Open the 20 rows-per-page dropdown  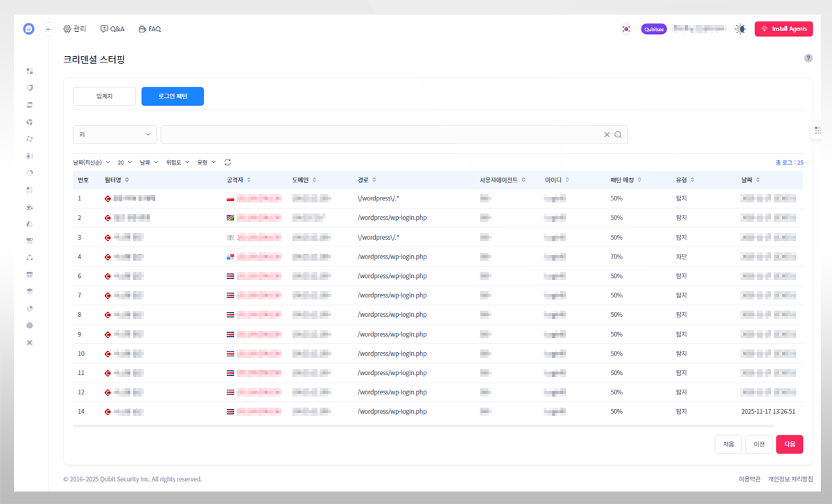tap(125, 162)
